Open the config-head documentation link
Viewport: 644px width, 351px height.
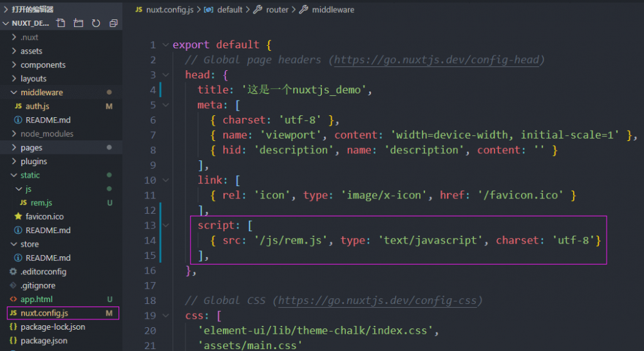pos(437,60)
